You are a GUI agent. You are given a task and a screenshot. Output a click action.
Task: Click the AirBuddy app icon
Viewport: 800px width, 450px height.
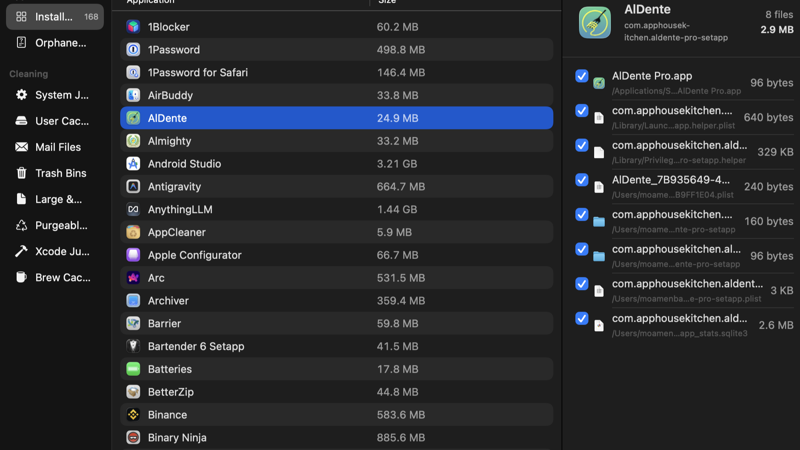coord(133,95)
